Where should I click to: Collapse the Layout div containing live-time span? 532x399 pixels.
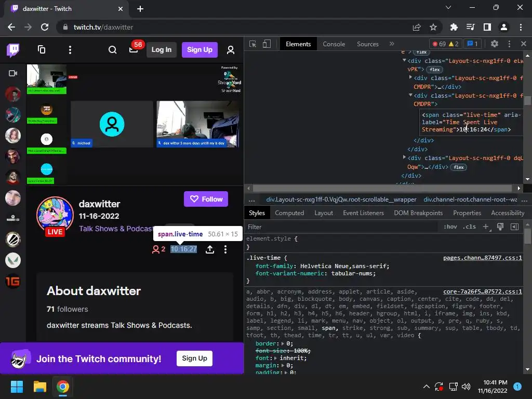[x=410, y=96]
